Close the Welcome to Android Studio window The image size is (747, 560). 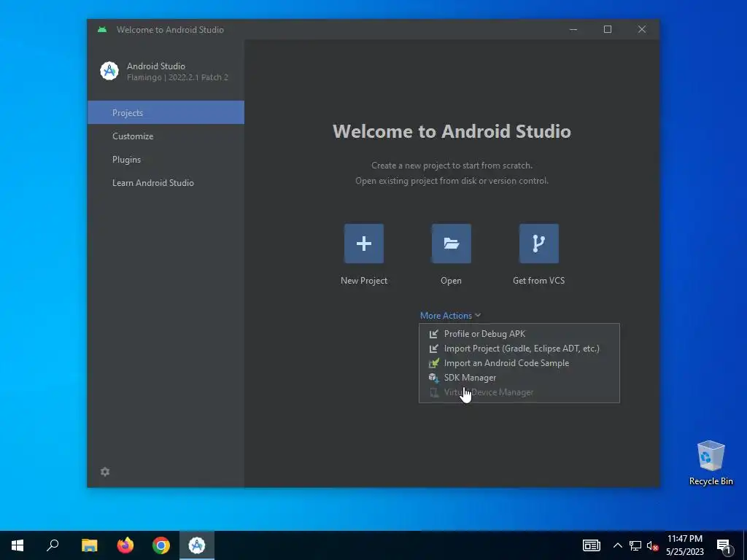click(642, 29)
